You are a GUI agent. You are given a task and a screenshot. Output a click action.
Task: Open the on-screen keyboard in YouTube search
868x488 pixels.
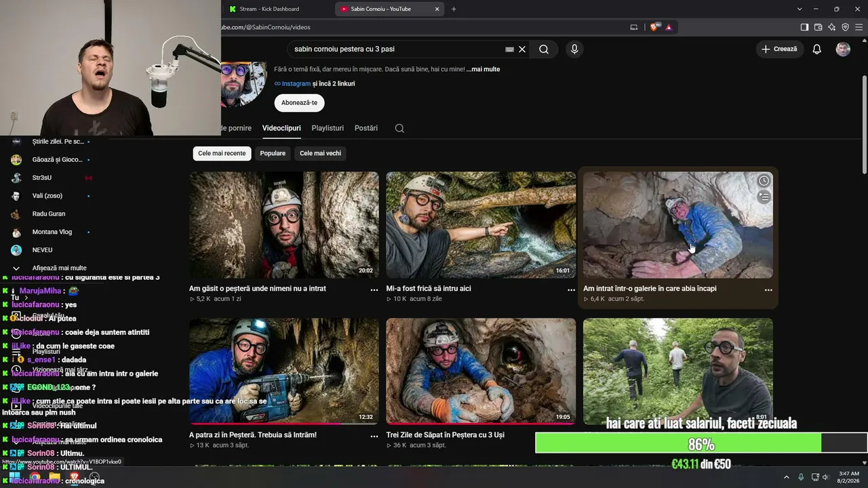509,49
